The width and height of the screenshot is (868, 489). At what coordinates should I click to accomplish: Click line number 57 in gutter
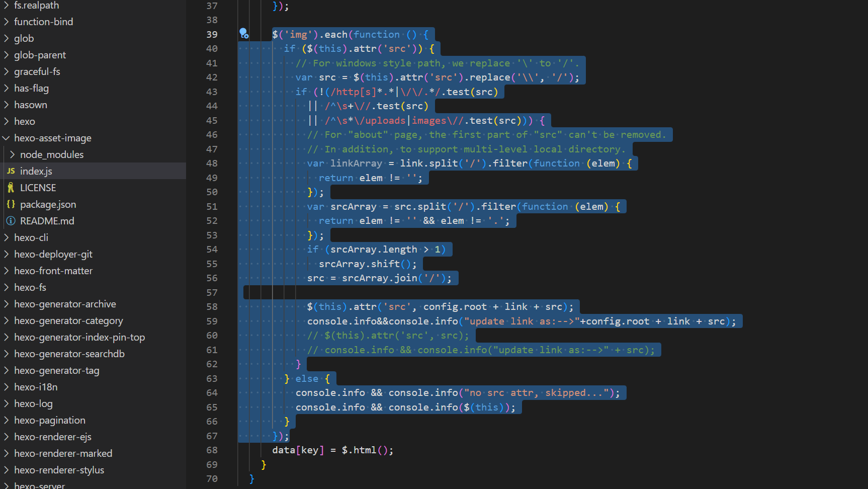pos(212,292)
